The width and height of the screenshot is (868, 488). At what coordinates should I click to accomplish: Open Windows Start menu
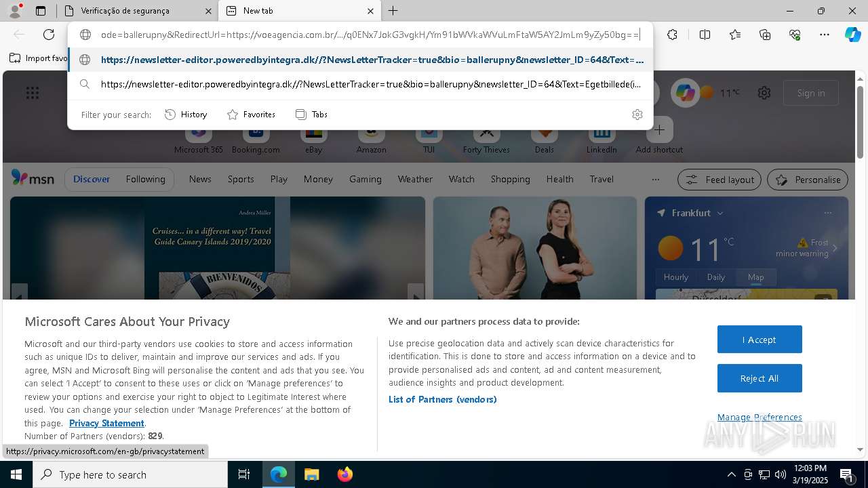pos(16,474)
